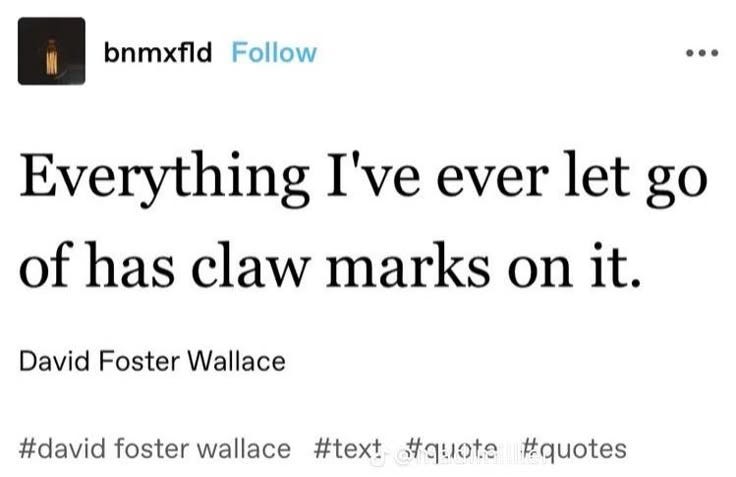Click the first line ending "let go"
This screenshot has height=477, width=736.
(363, 178)
